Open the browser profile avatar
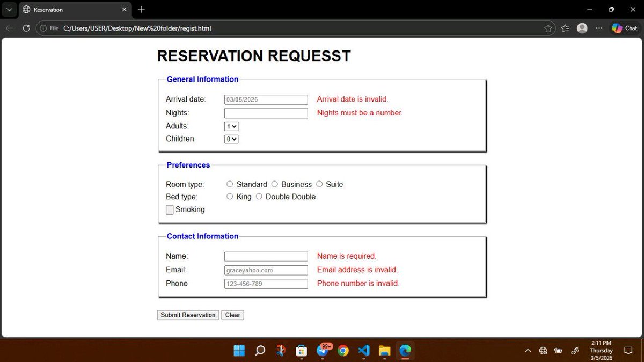 coord(582,28)
